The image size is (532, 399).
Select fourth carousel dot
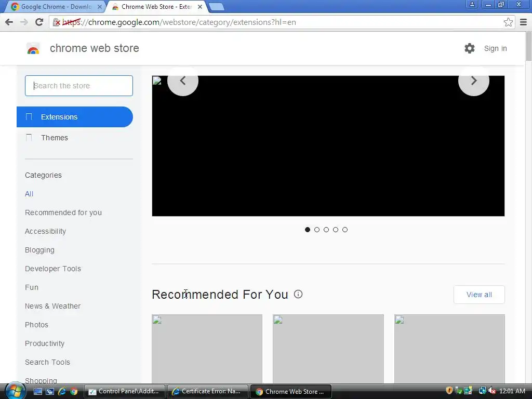[x=336, y=230]
